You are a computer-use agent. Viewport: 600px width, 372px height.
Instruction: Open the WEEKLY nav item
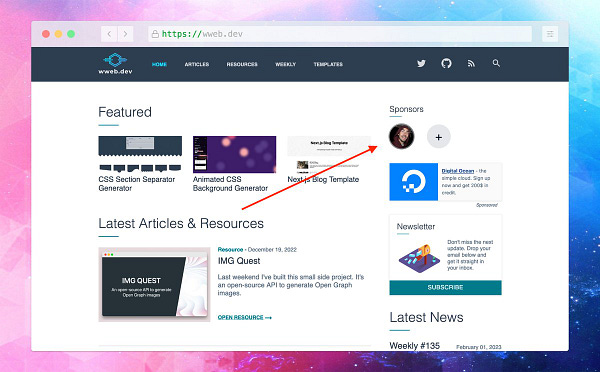pyautogui.click(x=285, y=64)
